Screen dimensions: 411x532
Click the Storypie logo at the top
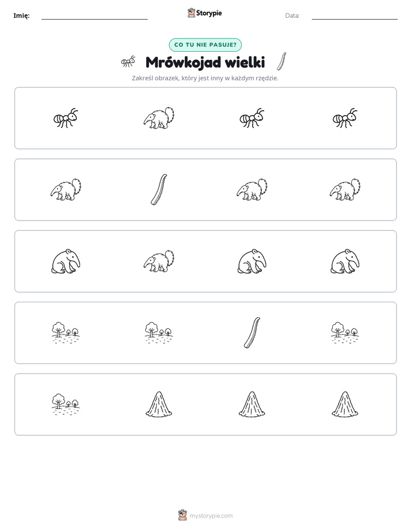(x=205, y=13)
